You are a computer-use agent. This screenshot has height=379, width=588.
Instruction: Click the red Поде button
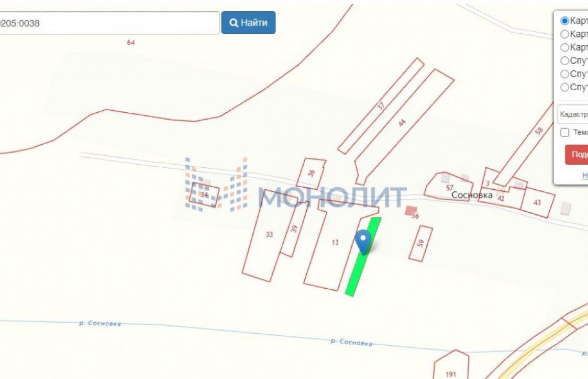[577, 154]
